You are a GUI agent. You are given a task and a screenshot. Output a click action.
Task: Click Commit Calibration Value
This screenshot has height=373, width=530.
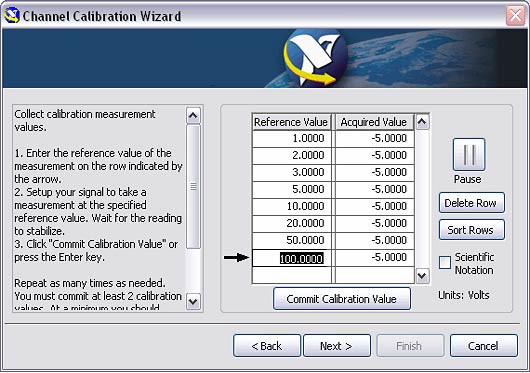click(342, 299)
